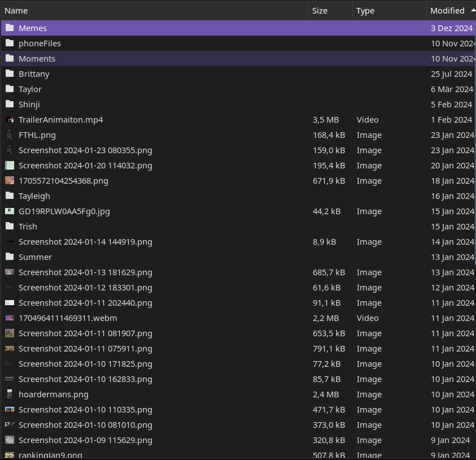Select file name Screenshot 2024-01-09 115629.png

tap(85, 440)
